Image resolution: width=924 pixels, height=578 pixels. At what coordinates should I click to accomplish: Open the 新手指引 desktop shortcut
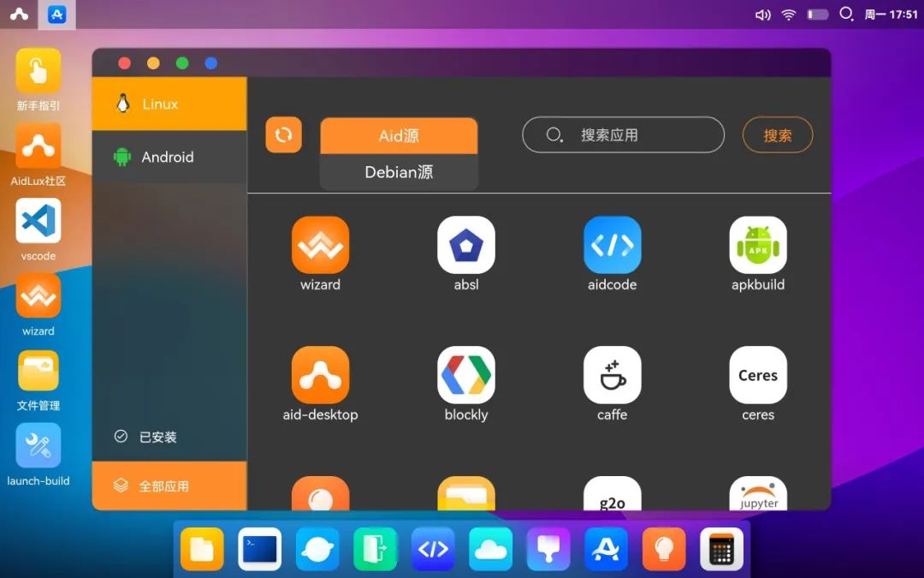pyautogui.click(x=38, y=71)
